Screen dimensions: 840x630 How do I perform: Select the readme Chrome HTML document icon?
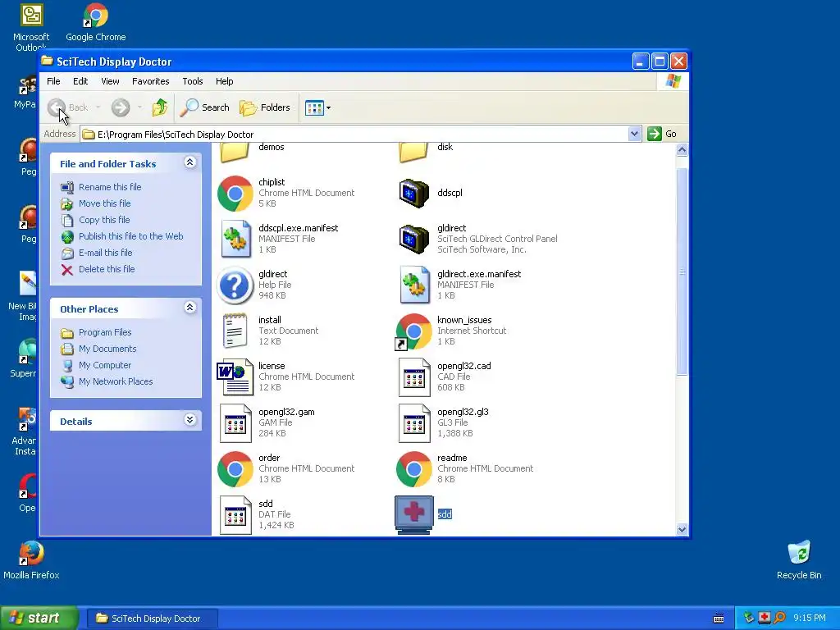tap(413, 469)
